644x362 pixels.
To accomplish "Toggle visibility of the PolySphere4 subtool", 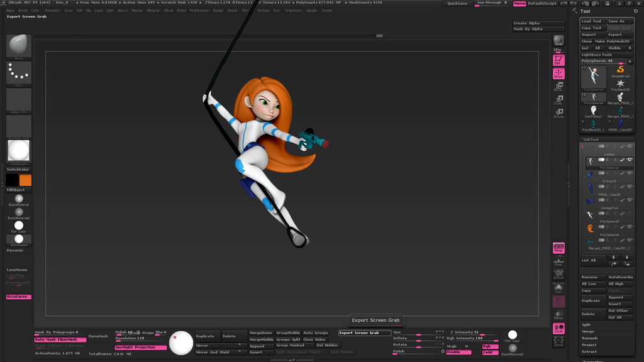I will tap(630, 227).
